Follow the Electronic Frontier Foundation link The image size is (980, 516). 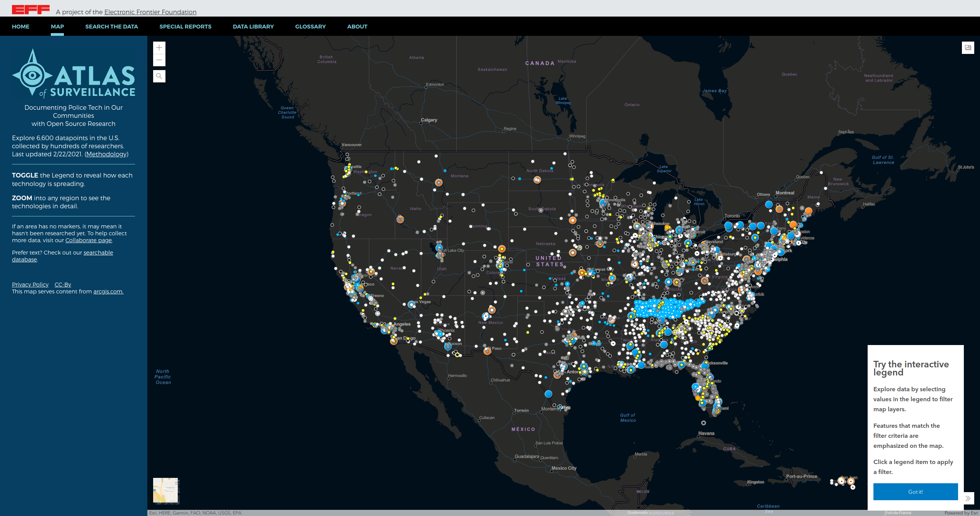[150, 12]
